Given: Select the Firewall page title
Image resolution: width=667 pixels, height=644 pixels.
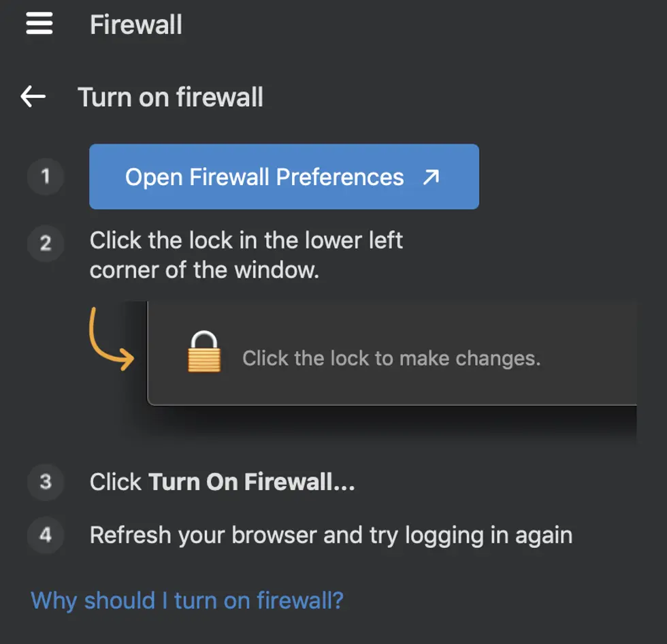Looking at the screenshot, I should (x=135, y=25).
